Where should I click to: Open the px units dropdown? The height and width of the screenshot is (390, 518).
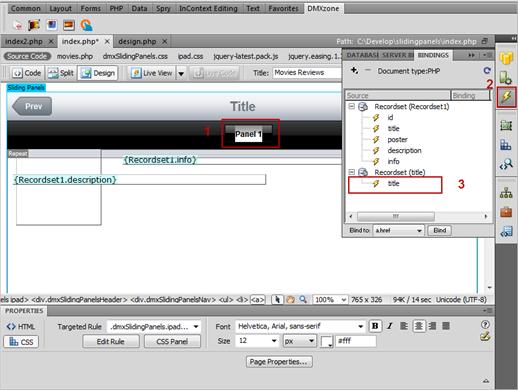(299, 341)
